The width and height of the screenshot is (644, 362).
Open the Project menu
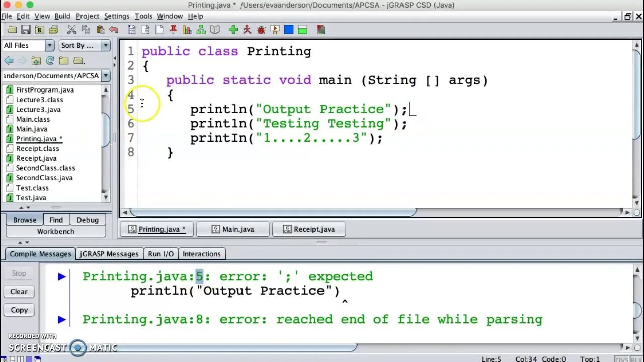[x=88, y=16]
